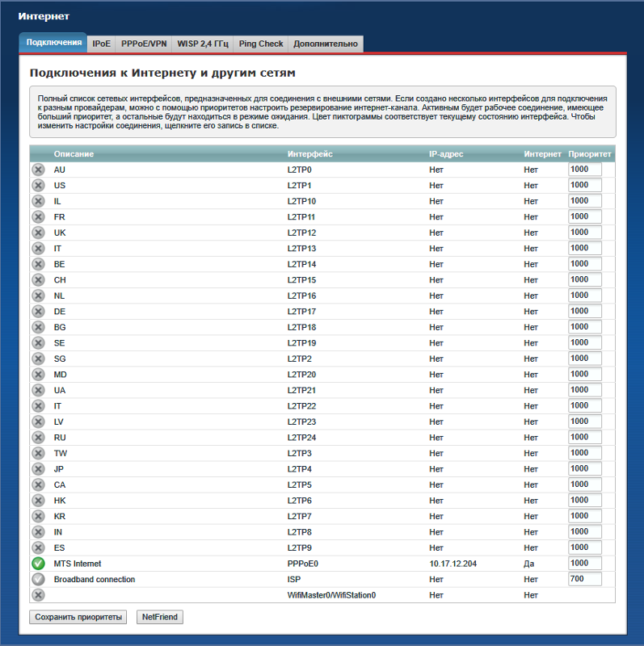This screenshot has width=644, height=646.
Task: Click the status icon of FR connection
Action: click(38, 217)
